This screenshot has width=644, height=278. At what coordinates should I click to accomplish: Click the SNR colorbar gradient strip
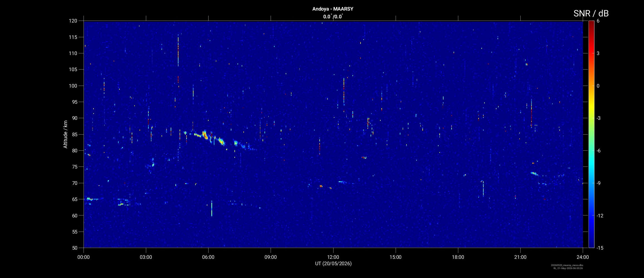[x=591, y=134]
